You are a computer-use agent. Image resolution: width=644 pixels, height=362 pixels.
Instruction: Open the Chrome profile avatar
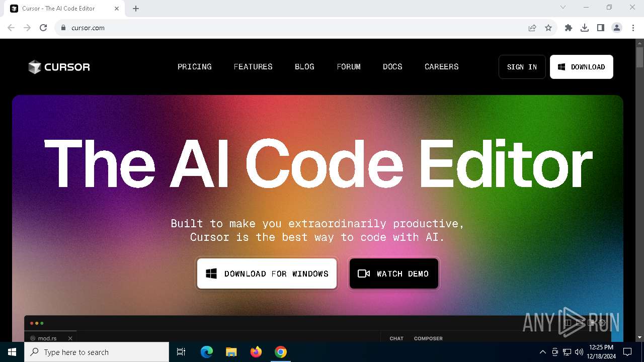[617, 28]
